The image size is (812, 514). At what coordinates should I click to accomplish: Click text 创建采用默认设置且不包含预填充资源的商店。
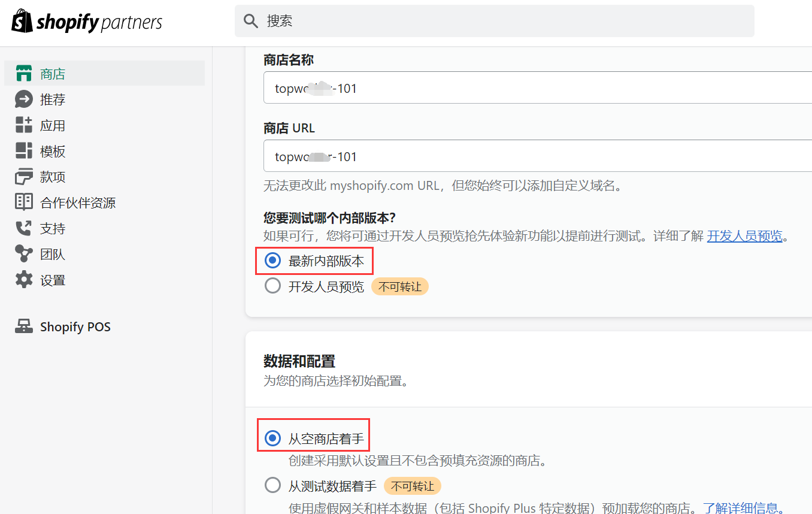[419, 461]
